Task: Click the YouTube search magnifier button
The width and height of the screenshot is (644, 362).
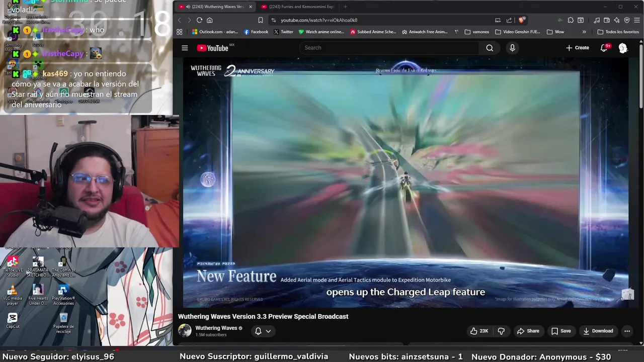Action: point(490,48)
